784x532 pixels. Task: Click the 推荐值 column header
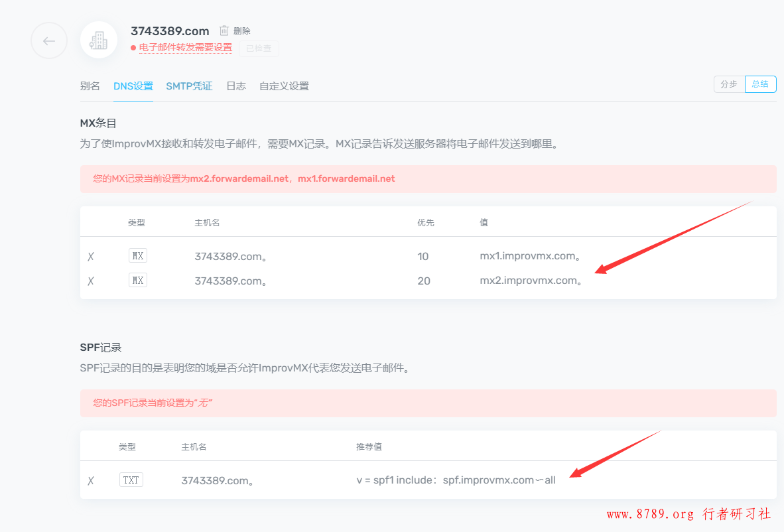369,446
